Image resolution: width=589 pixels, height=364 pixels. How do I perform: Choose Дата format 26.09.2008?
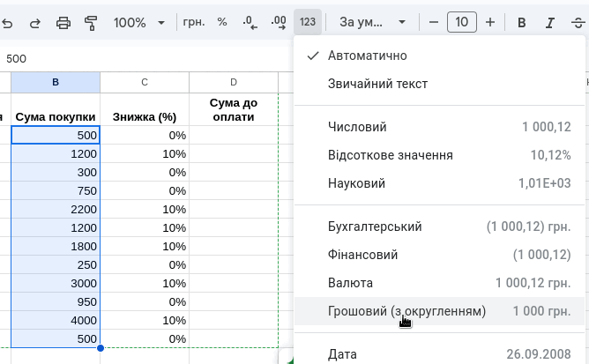[x=439, y=354]
